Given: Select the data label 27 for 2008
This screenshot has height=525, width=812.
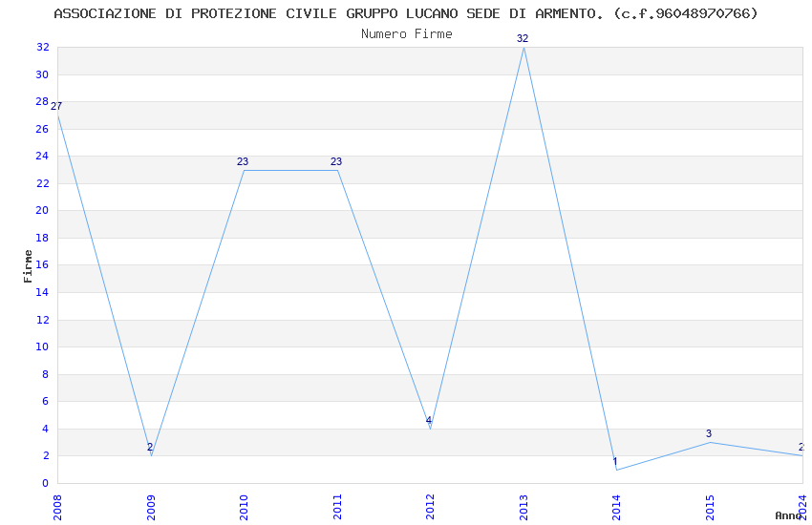Looking at the screenshot, I should pos(56,106).
